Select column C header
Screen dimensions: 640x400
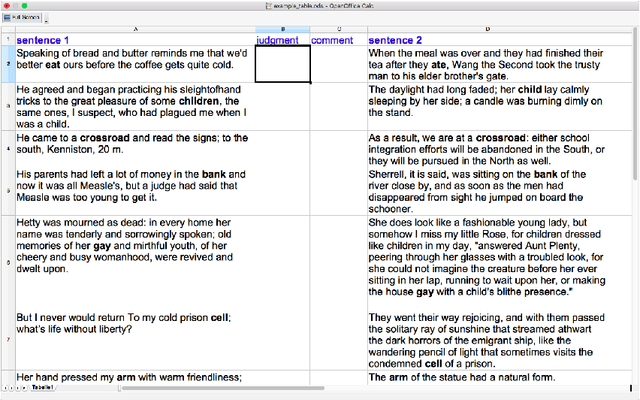pyautogui.click(x=338, y=29)
